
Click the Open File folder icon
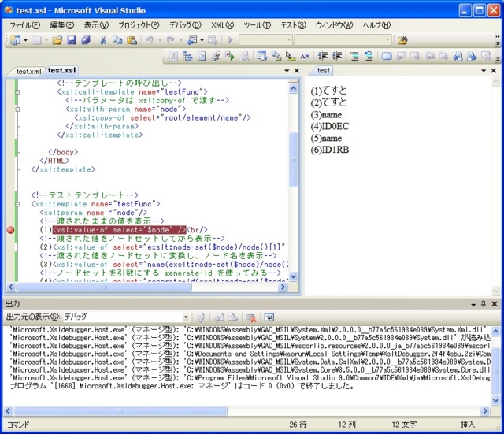pyautogui.click(x=57, y=40)
